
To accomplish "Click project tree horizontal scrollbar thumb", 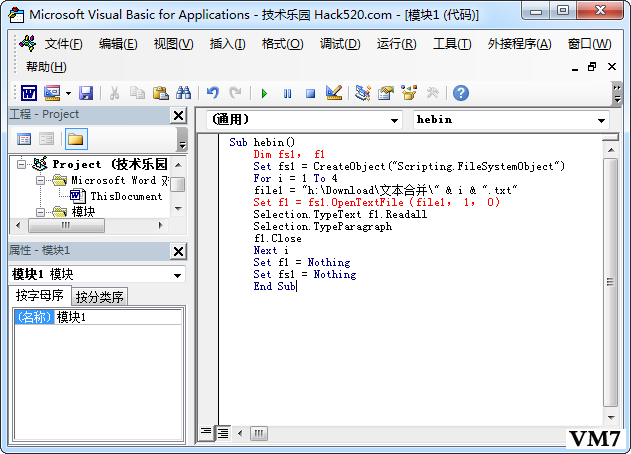I will click(66, 225).
